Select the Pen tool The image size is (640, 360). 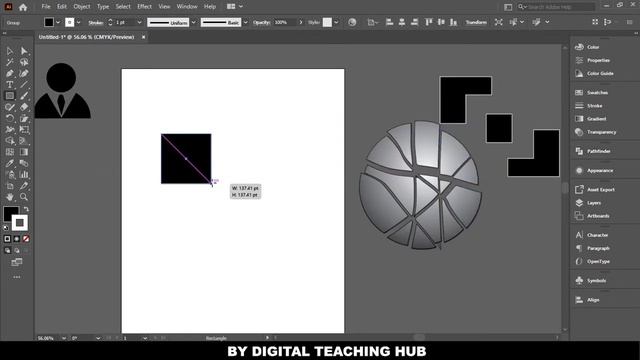click(10, 73)
